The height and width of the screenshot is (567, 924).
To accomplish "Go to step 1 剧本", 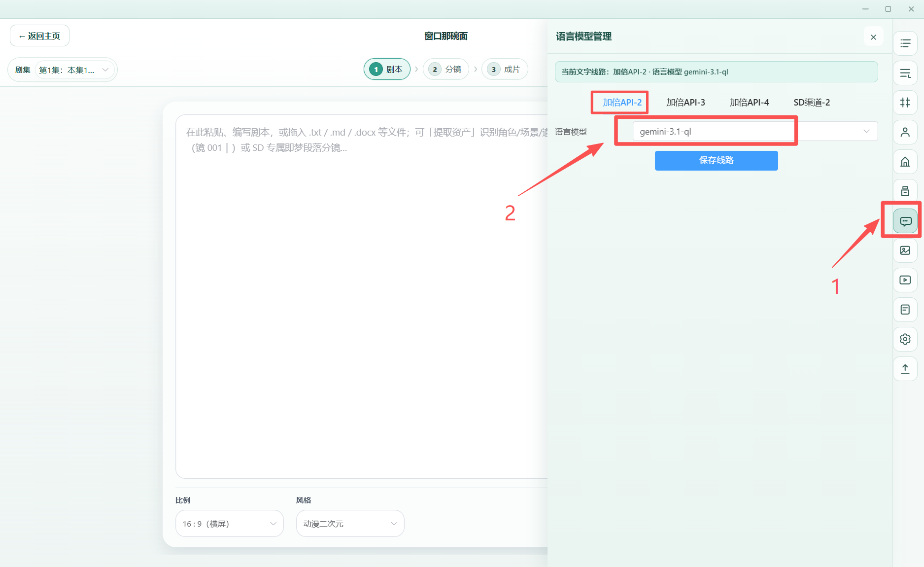I will pyautogui.click(x=387, y=70).
